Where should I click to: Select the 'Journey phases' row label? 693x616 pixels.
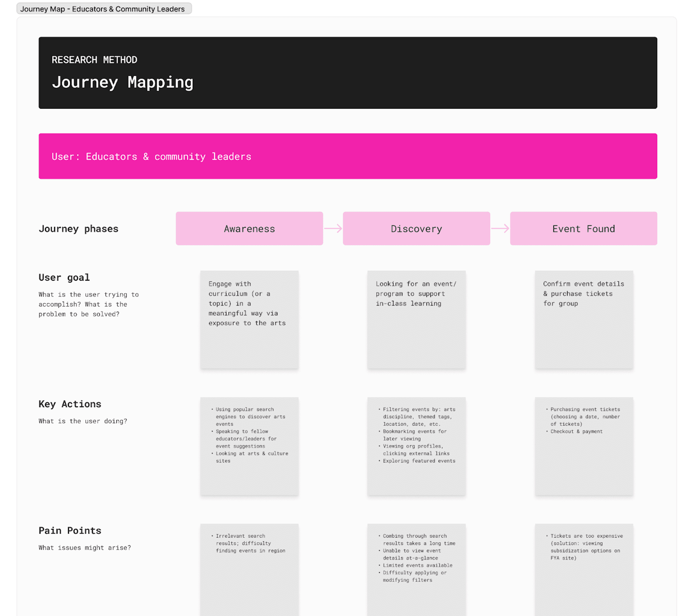click(79, 229)
